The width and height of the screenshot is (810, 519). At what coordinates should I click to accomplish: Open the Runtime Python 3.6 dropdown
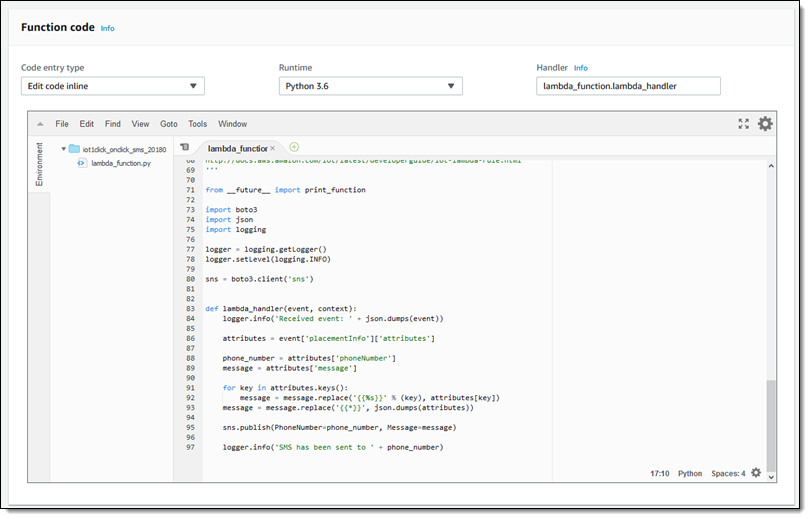pos(370,86)
